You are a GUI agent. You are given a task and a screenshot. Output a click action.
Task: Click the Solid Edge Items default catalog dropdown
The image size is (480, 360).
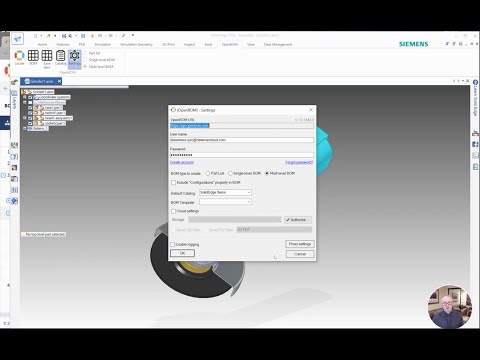coord(225,193)
